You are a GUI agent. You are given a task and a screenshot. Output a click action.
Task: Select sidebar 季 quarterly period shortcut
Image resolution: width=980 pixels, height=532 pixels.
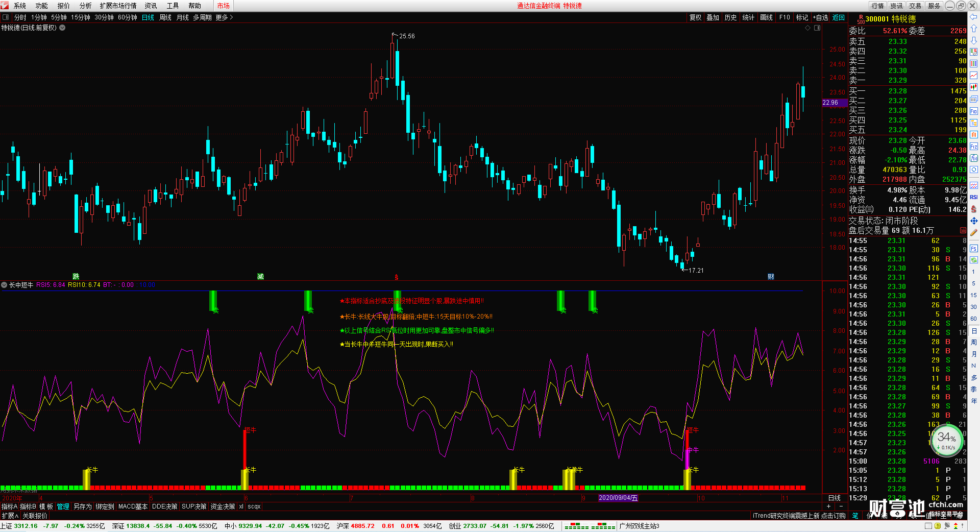click(x=974, y=389)
